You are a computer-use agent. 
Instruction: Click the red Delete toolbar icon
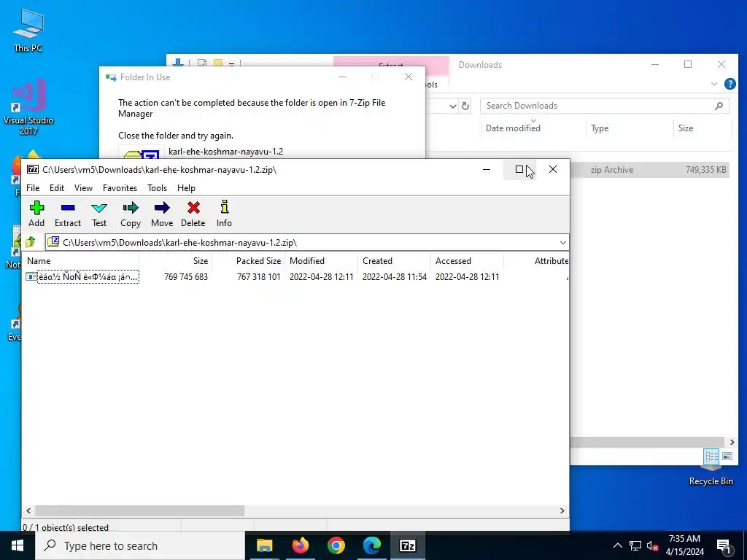(x=193, y=214)
